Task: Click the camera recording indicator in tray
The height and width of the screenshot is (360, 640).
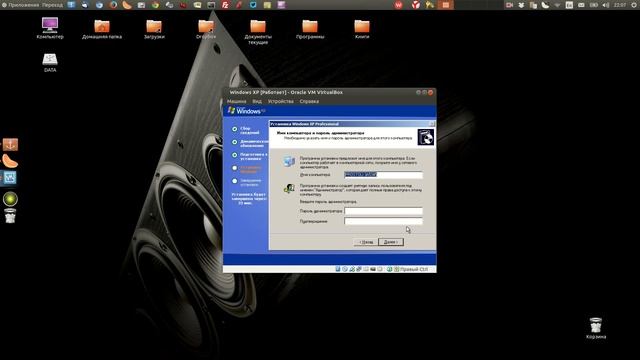Action: pyautogui.click(x=509, y=5)
